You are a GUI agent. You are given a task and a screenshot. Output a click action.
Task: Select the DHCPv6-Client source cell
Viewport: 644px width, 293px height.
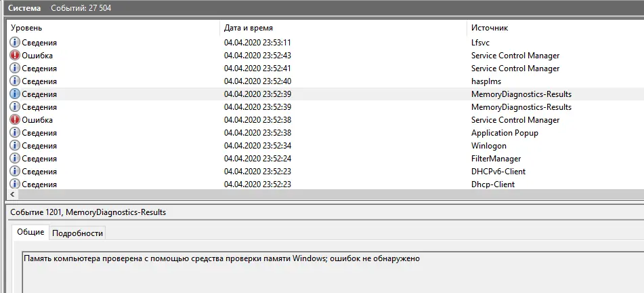click(498, 172)
